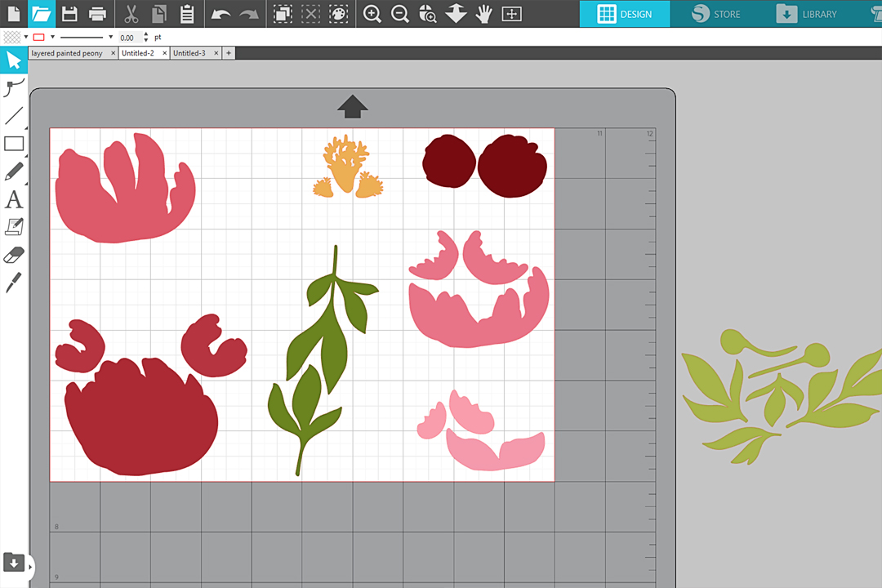Create a new document with the New icon
Viewport: 882px width, 588px height.
[14, 14]
